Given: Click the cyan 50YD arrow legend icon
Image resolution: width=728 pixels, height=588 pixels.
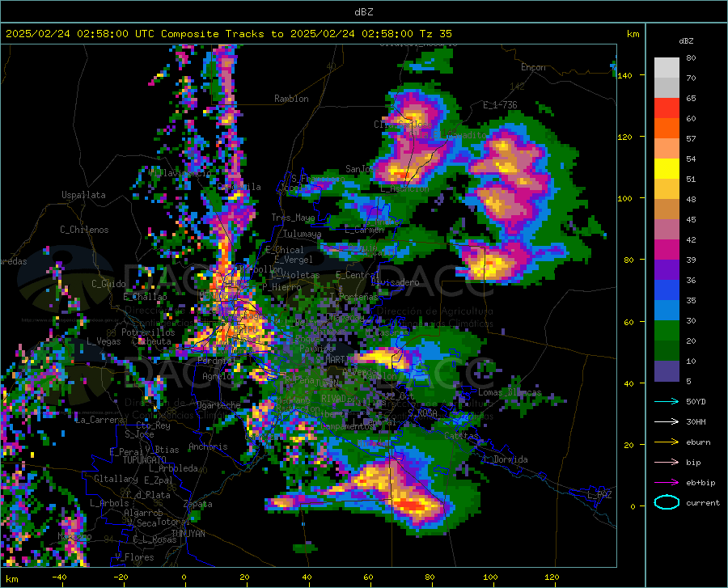Looking at the screenshot, I should pos(667,401).
